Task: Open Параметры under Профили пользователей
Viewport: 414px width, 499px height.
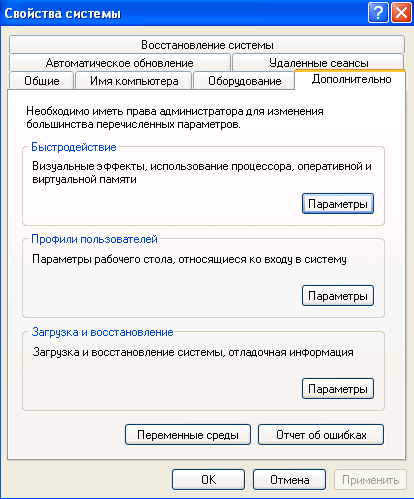Action: pyautogui.click(x=338, y=296)
